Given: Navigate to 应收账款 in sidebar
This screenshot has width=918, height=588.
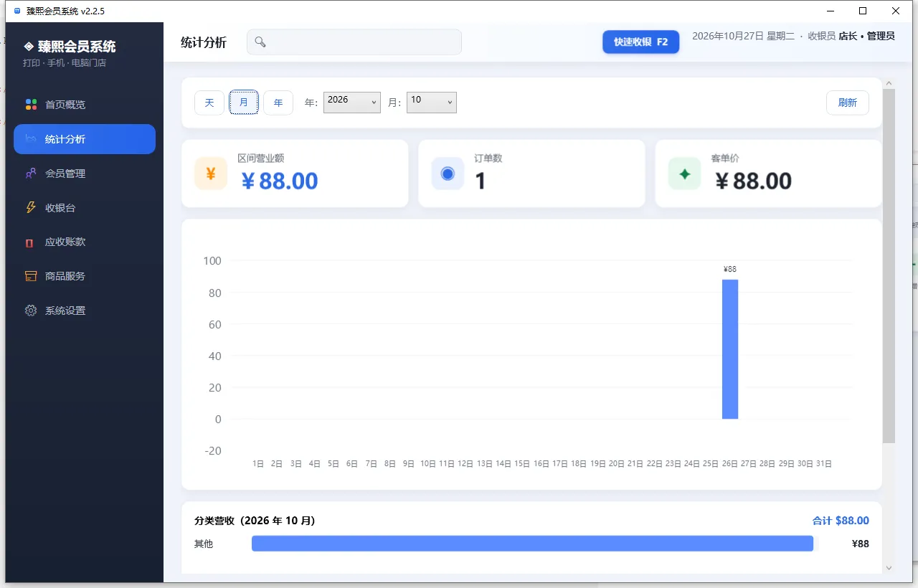Looking at the screenshot, I should [x=85, y=242].
